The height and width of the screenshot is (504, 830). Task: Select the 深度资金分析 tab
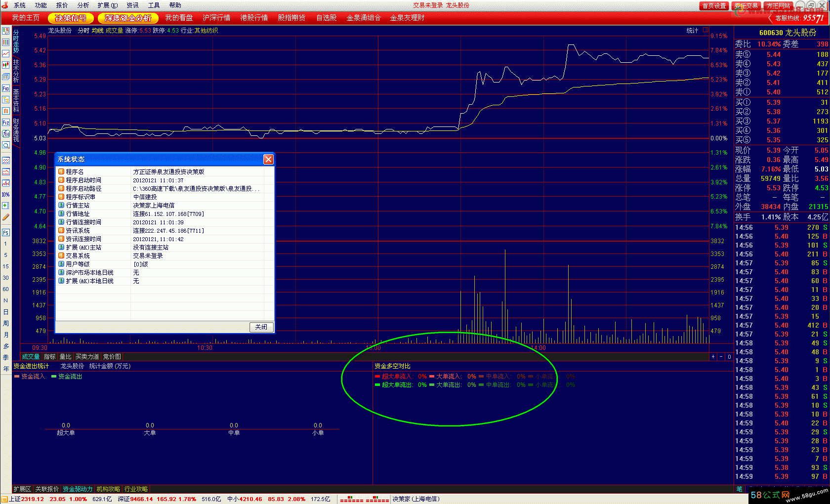(x=128, y=18)
